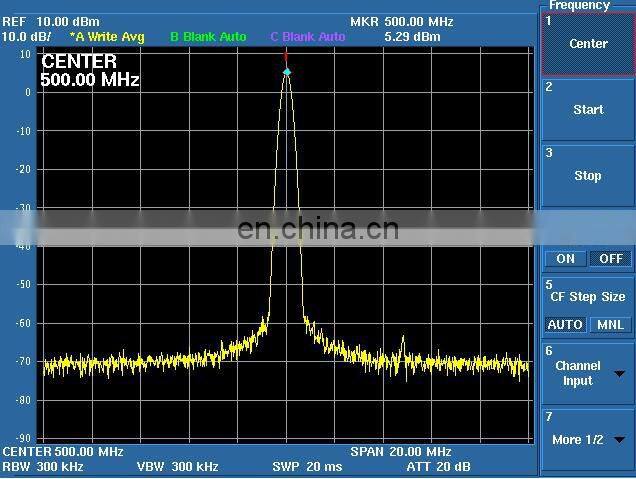The width and height of the screenshot is (636, 479).
Task: Click the CENTER 500.00 MHz entry in graph
Action: 90,71
